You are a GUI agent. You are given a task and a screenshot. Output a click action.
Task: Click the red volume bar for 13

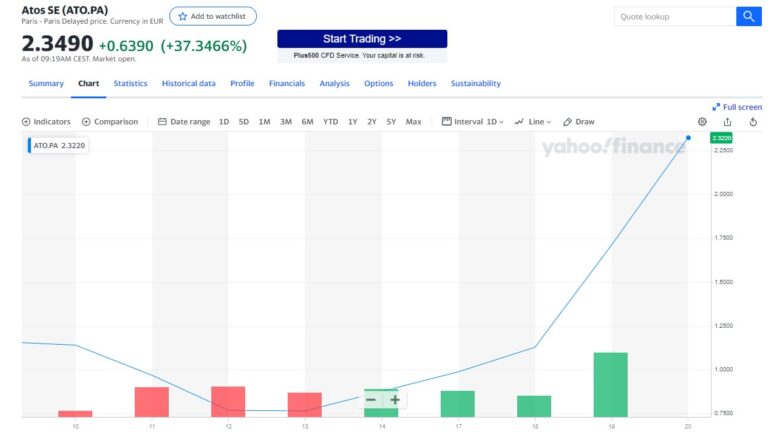click(x=305, y=405)
